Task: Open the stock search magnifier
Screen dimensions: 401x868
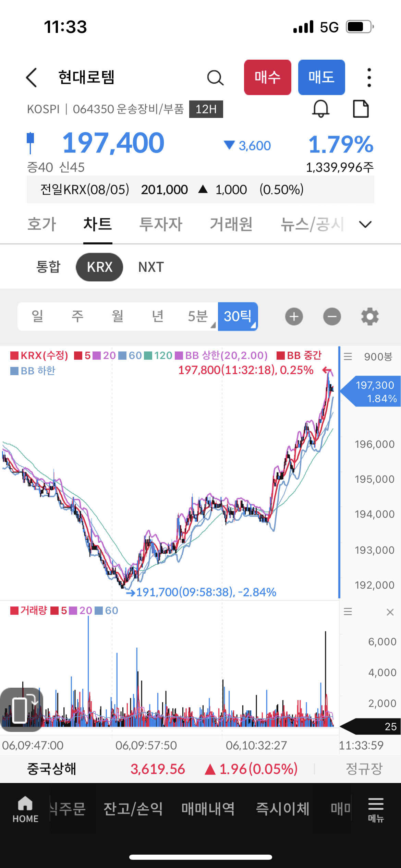Action: point(215,77)
